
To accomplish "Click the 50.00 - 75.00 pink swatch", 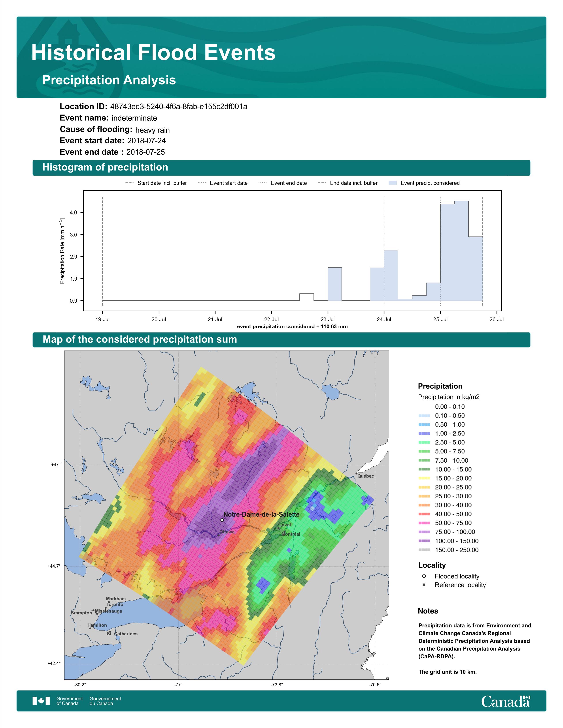I will click(424, 523).
